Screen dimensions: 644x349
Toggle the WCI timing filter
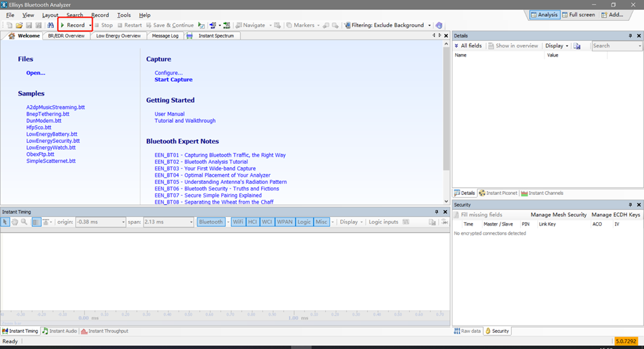(x=267, y=222)
